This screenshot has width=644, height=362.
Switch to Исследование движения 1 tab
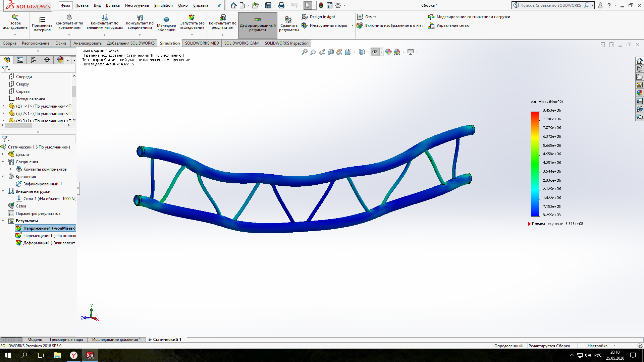[116, 340]
